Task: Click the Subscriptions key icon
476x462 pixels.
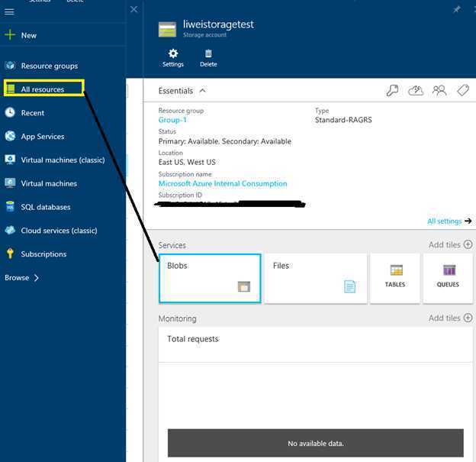Action: point(10,254)
